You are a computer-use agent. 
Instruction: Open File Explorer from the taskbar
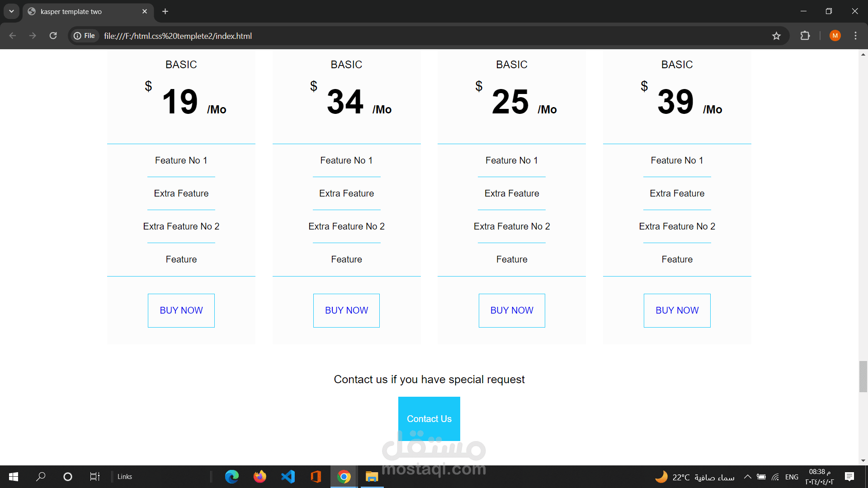pyautogui.click(x=372, y=477)
